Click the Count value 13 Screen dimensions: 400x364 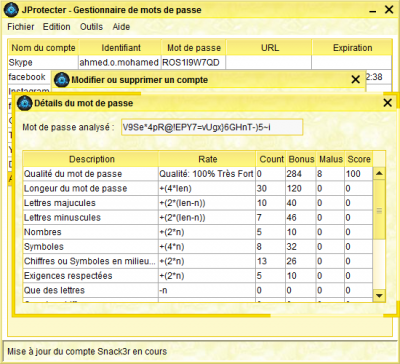(x=271, y=261)
